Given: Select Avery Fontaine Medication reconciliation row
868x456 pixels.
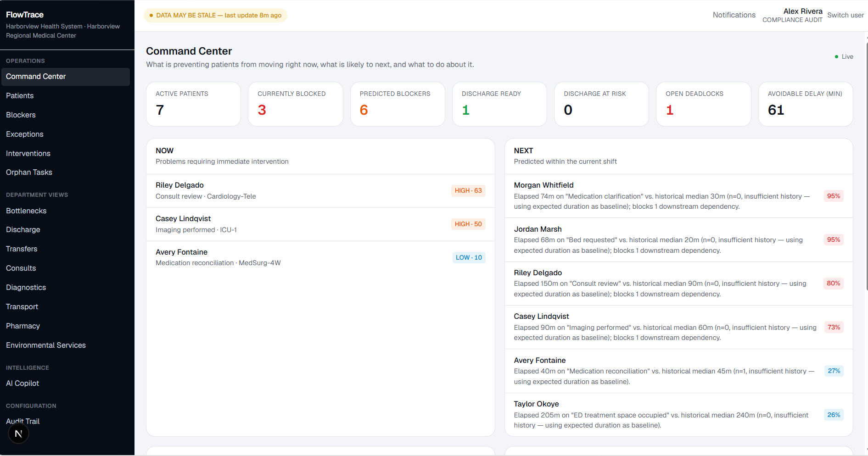Looking at the screenshot, I should (320, 258).
